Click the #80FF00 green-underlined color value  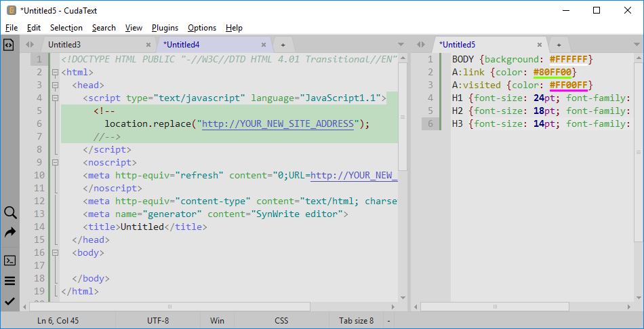point(552,73)
